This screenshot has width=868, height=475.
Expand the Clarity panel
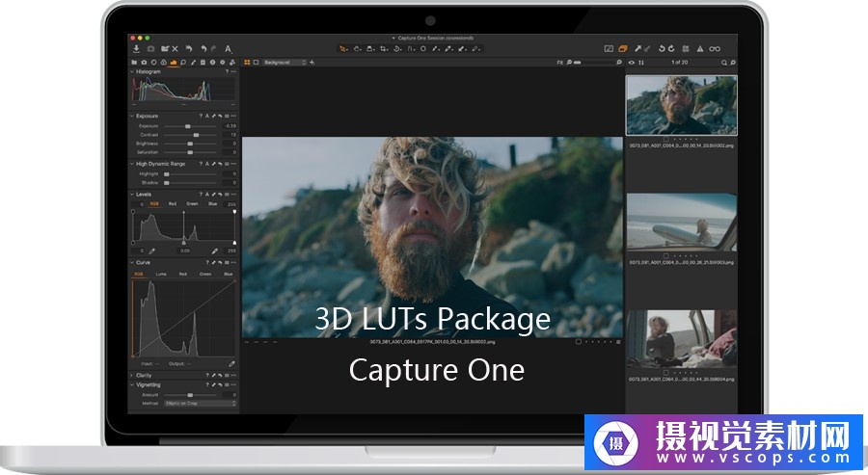point(132,376)
